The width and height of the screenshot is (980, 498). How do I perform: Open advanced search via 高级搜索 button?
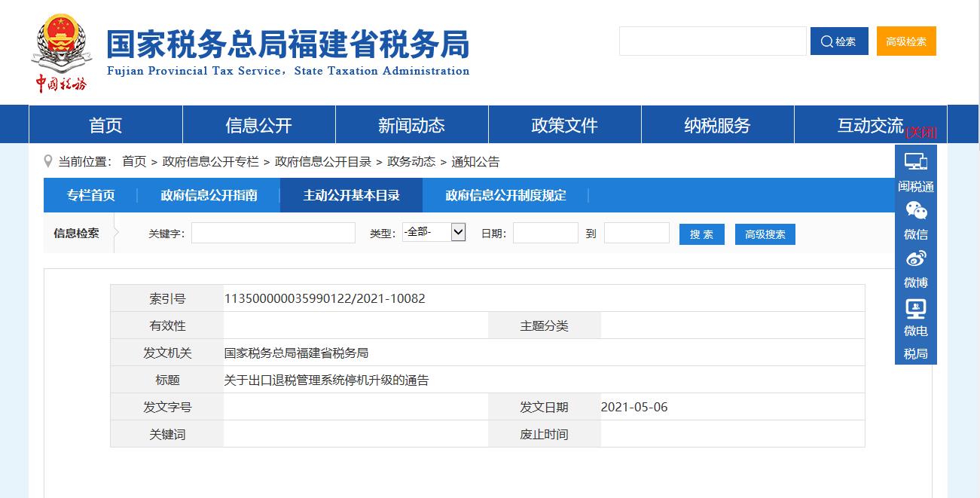pyautogui.click(x=765, y=234)
